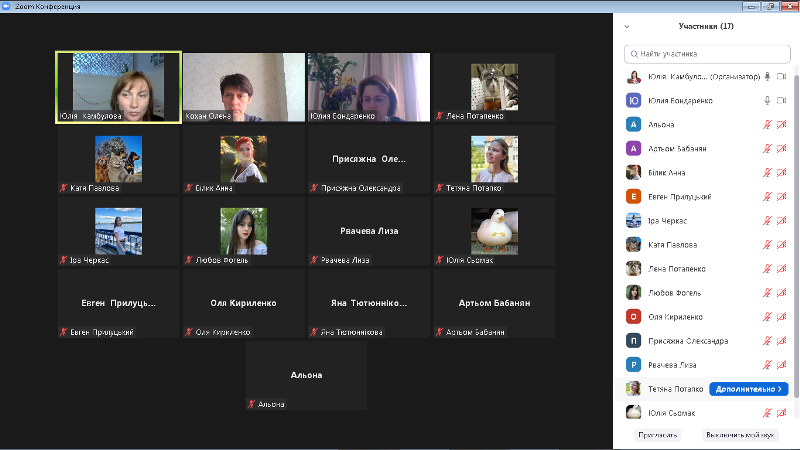The height and width of the screenshot is (450, 800).
Task: Click the muted microphone icon for Евген Прилуцький
Action: point(767,196)
